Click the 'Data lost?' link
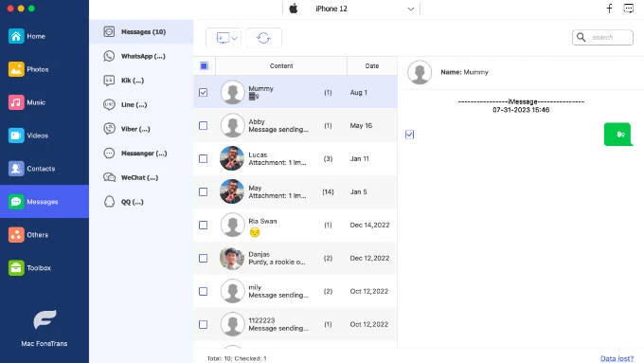644x363 pixels. coord(617,358)
